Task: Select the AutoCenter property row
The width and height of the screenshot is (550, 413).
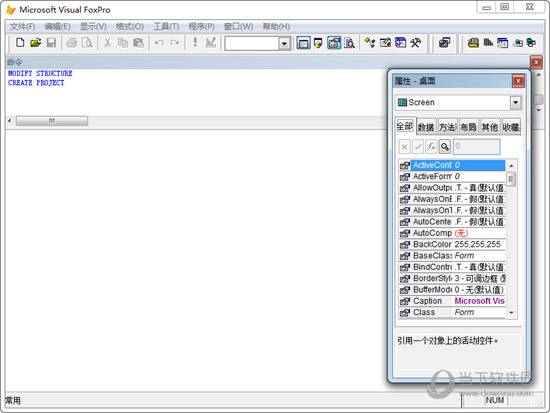Action: pos(452,222)
